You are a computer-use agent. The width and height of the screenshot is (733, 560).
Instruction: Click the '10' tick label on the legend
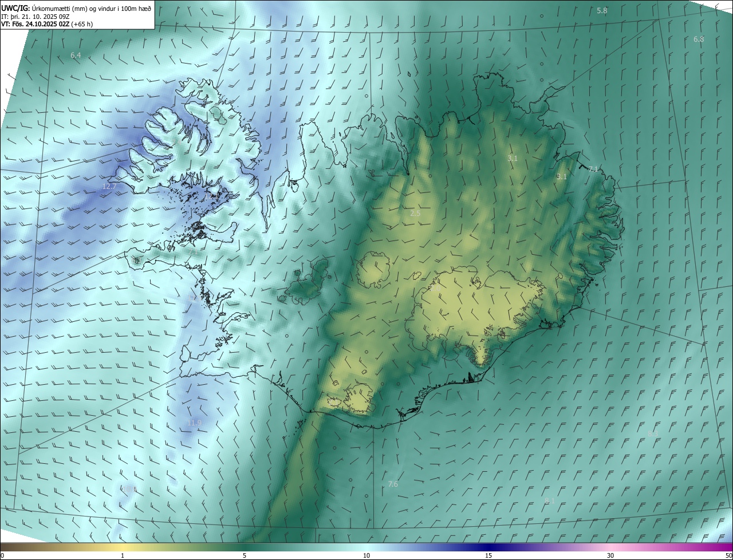366,556
